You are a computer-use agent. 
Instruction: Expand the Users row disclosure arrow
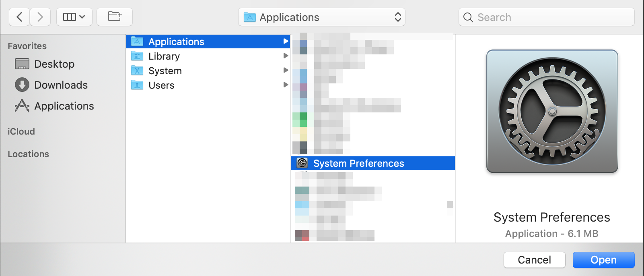(x=286, y=85)
